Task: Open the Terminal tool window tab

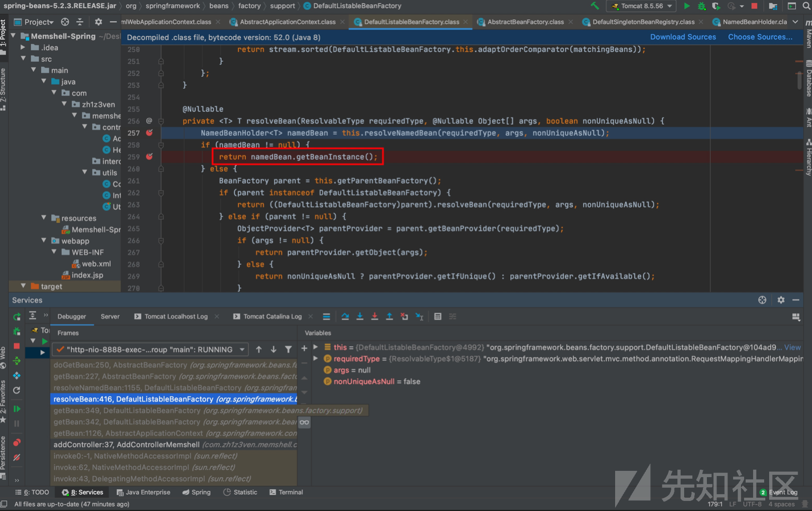Action: 286,492
